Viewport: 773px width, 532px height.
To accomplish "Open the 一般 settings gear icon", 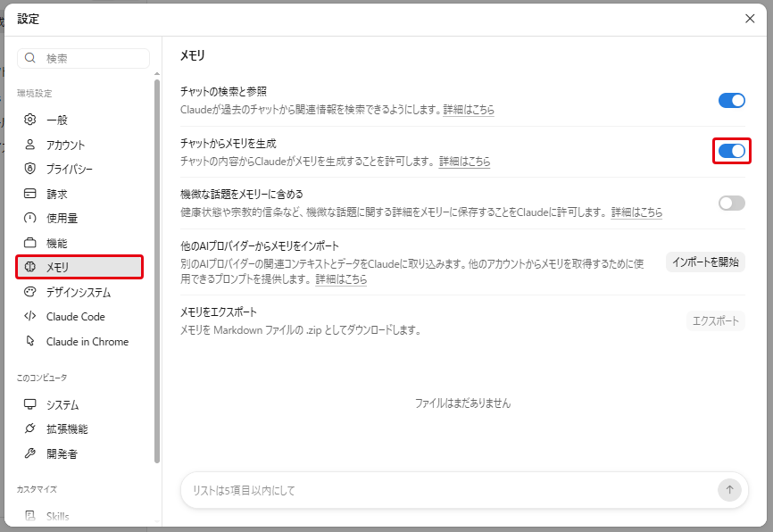I will point(30,120).
